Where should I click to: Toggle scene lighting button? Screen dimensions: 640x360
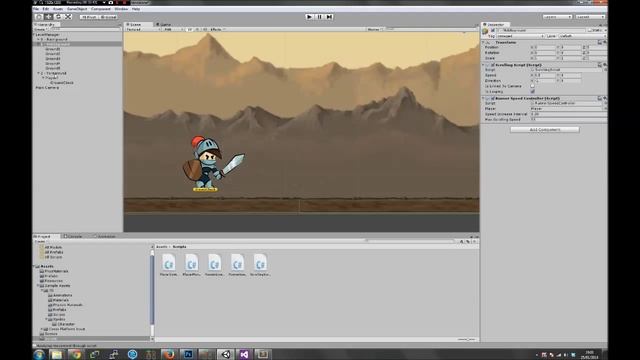[x=198, y=29]
